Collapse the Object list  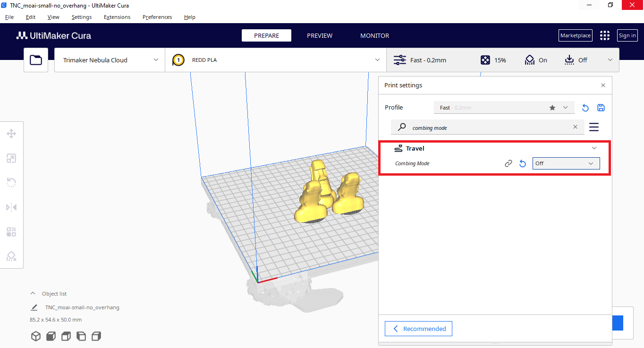[33, 294]
